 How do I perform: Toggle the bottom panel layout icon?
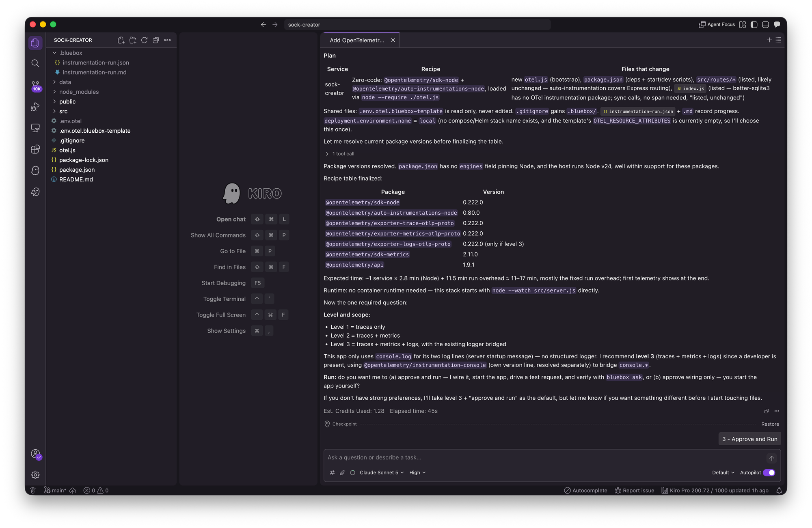pyautogui.click(x=765, y=25)
